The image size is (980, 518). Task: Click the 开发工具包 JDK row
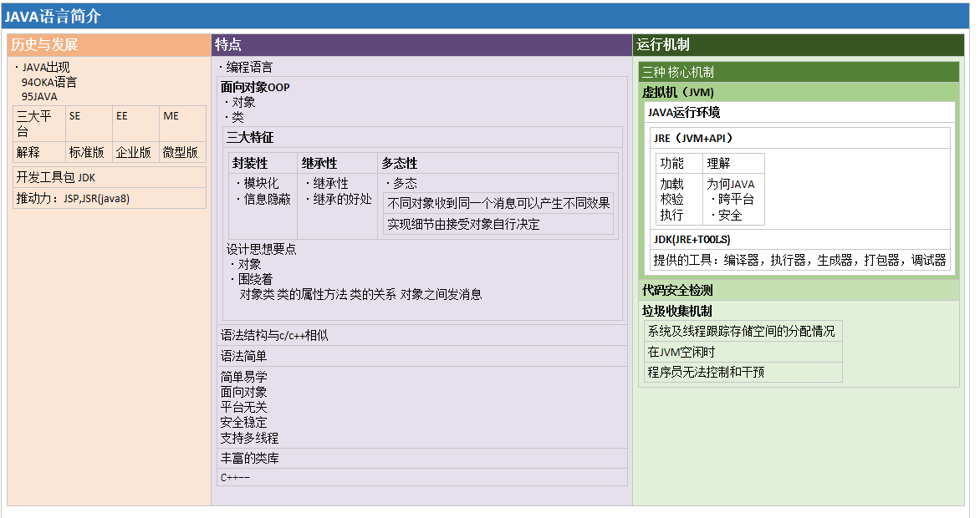pos(109,177)
